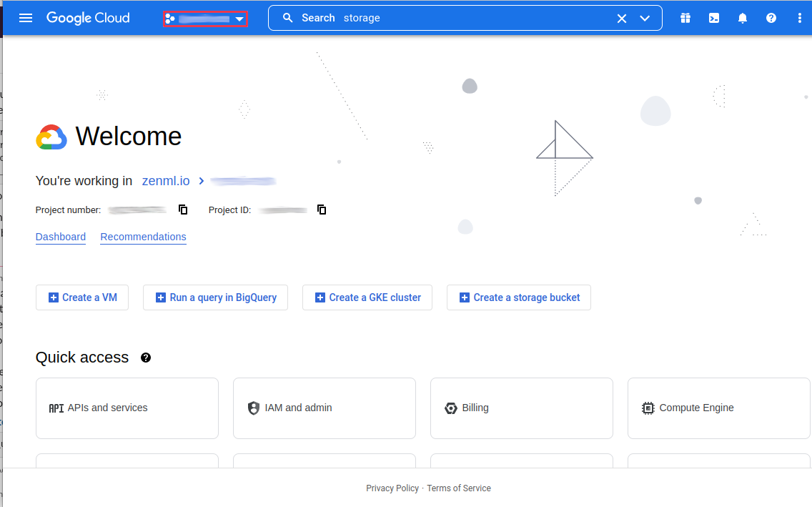Open the navigation hamburger menu
Image resolution: width=812 pixels, height=507 pixels.
26,18
